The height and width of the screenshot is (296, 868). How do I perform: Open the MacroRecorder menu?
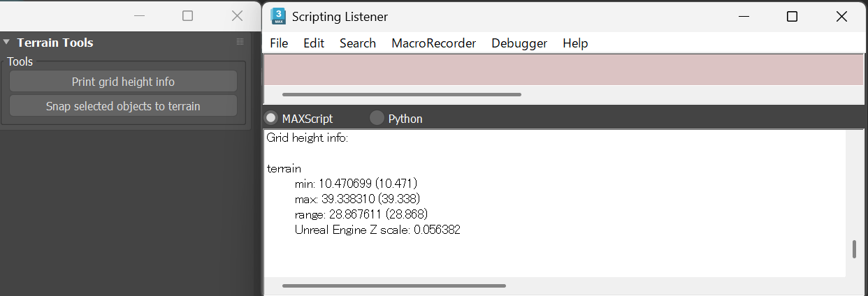point(433,43)
